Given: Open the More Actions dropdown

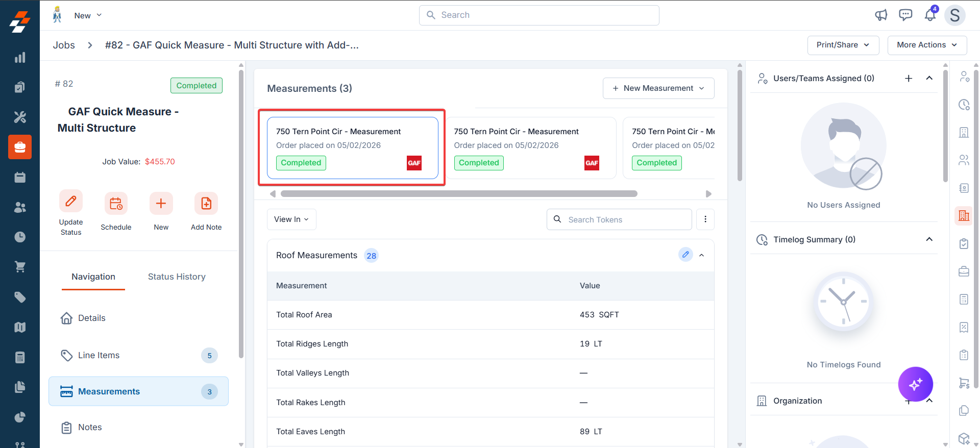Looking at the screenshot, I should point(927,45).
